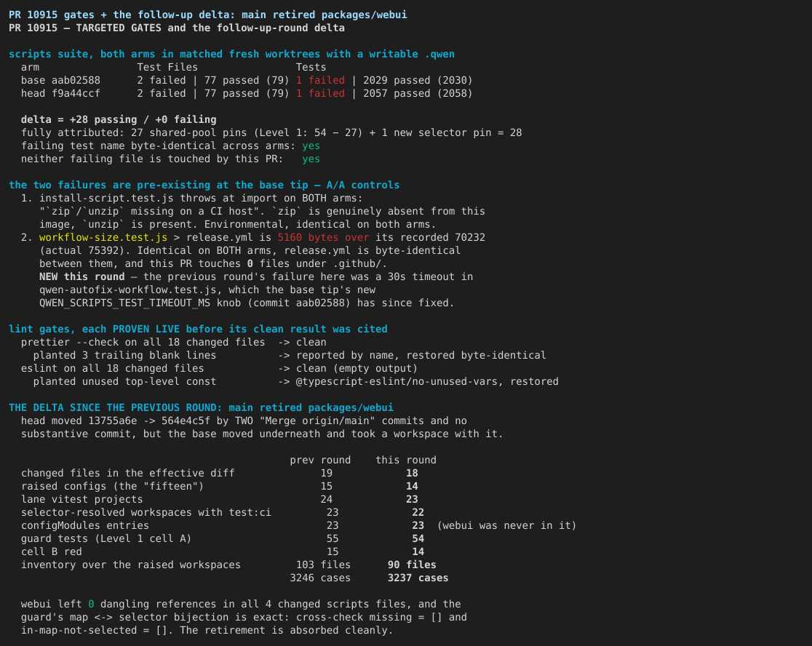This screenshot has height=646, width=812.
Task: Click green 'yes' after byte-identical across arms
Action: point(311,146)
